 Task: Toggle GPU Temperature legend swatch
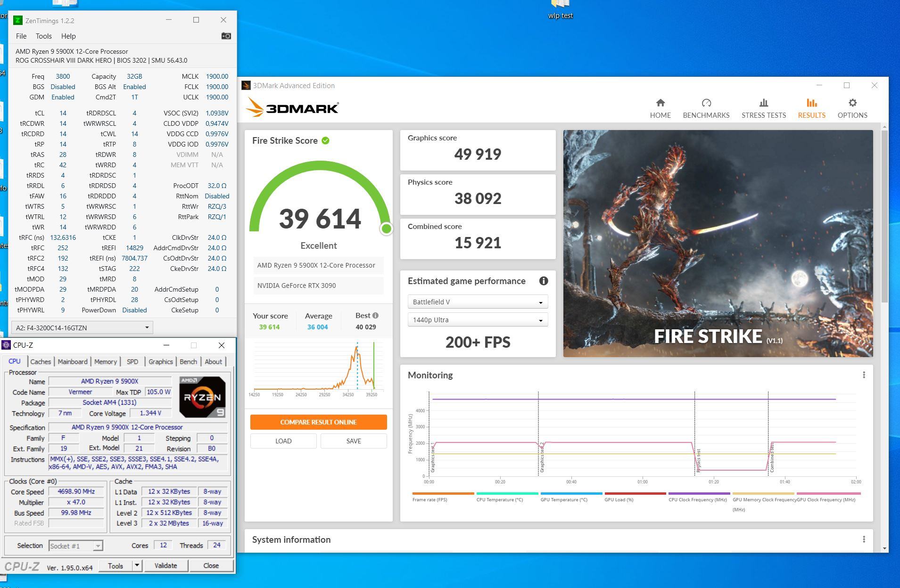click(571, 493)
